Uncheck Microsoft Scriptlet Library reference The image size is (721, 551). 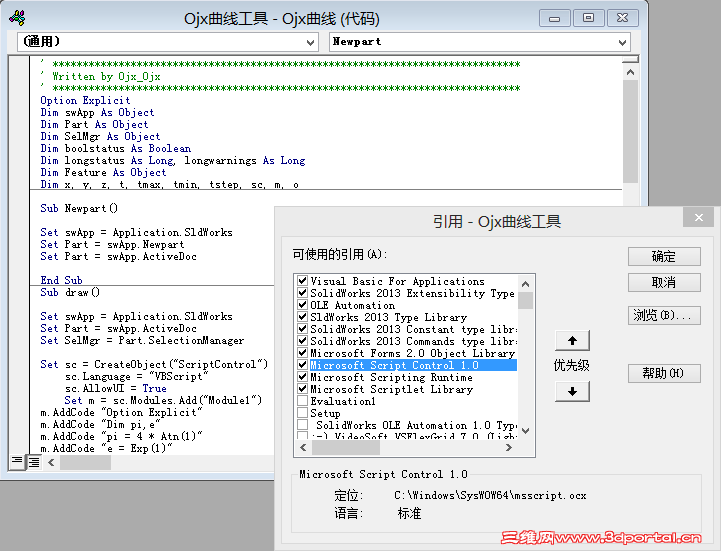pyautogui.click(x=303, y=389)
